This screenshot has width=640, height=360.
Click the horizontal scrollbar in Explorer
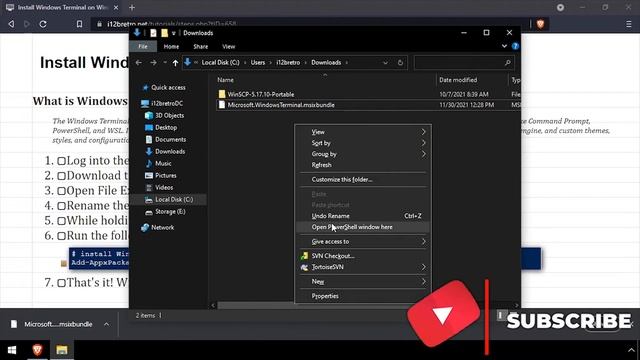(314, 305)
